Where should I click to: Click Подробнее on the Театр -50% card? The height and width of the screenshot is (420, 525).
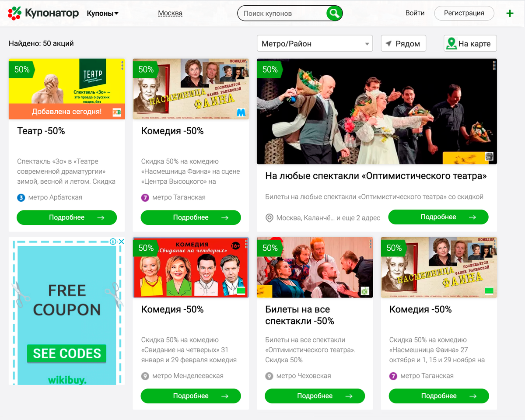click(66, 217)
